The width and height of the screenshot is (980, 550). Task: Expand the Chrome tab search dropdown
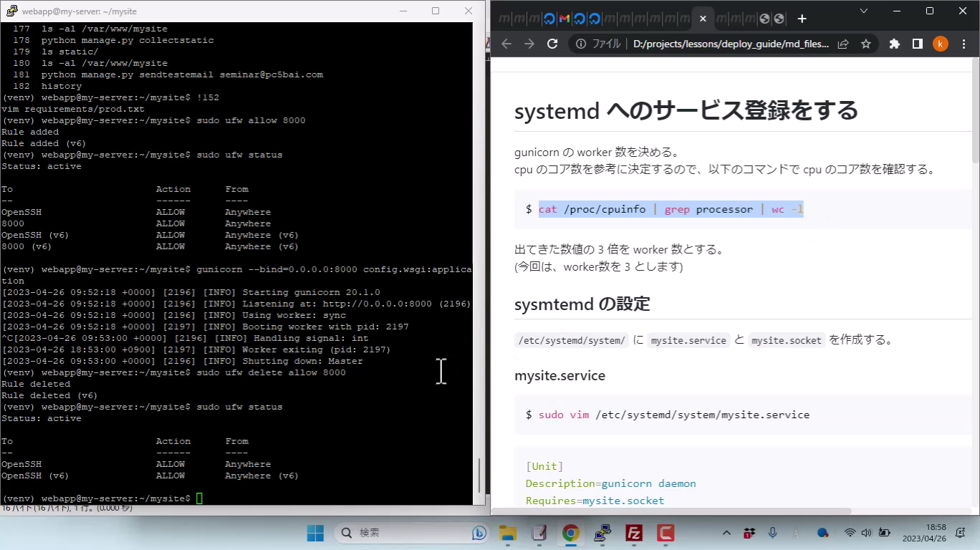pyautogui.click(x=863, y=11)
